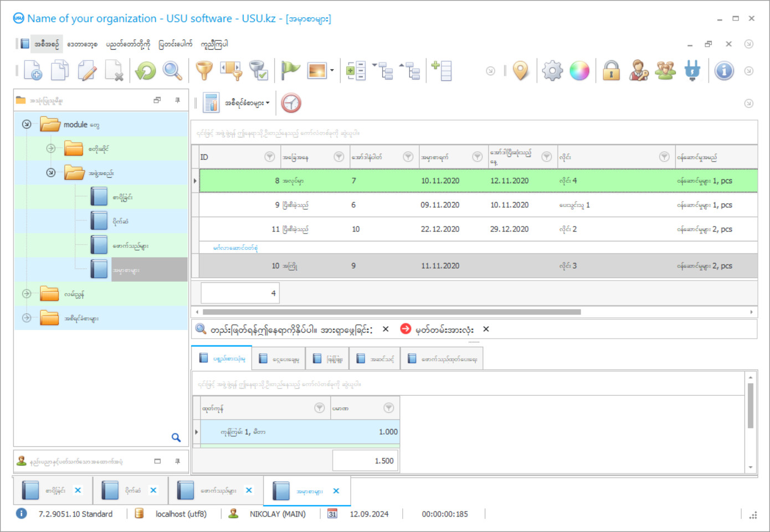Switch to the ငွေပေးချေမှု sub-tab

pos(279,359)
